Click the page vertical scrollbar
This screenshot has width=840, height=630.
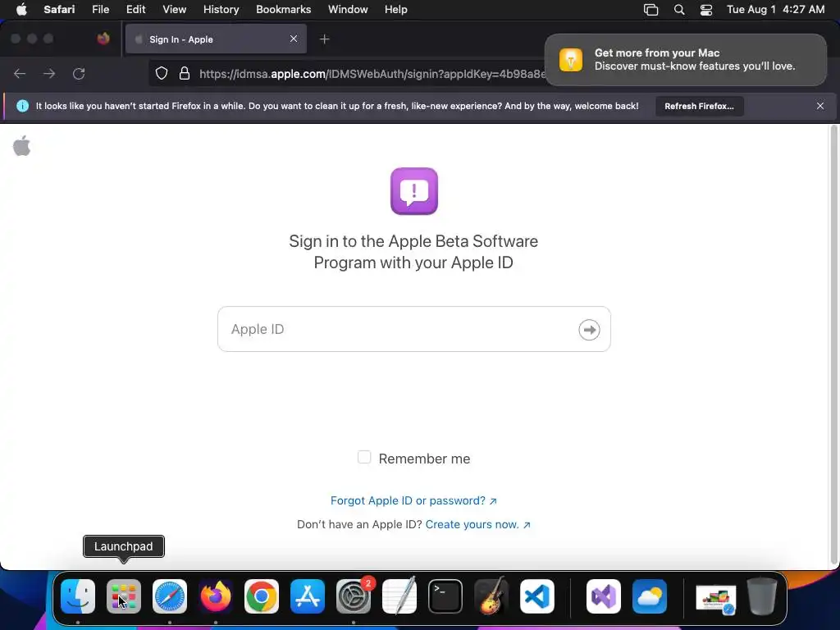click(833, 345)
